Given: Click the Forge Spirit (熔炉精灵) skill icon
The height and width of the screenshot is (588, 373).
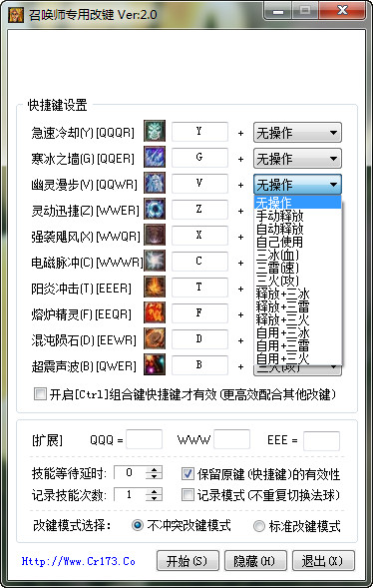Looking at the screenshot, I should click(155, 312).
